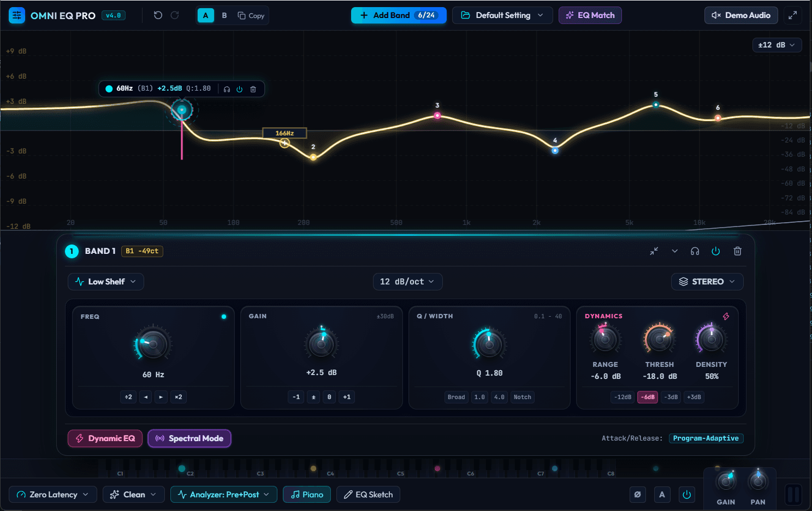Toggle Band 1 power in panel header
Image resolution: width=812 pixels, height=511 pixels.
[x=716, y=251]
